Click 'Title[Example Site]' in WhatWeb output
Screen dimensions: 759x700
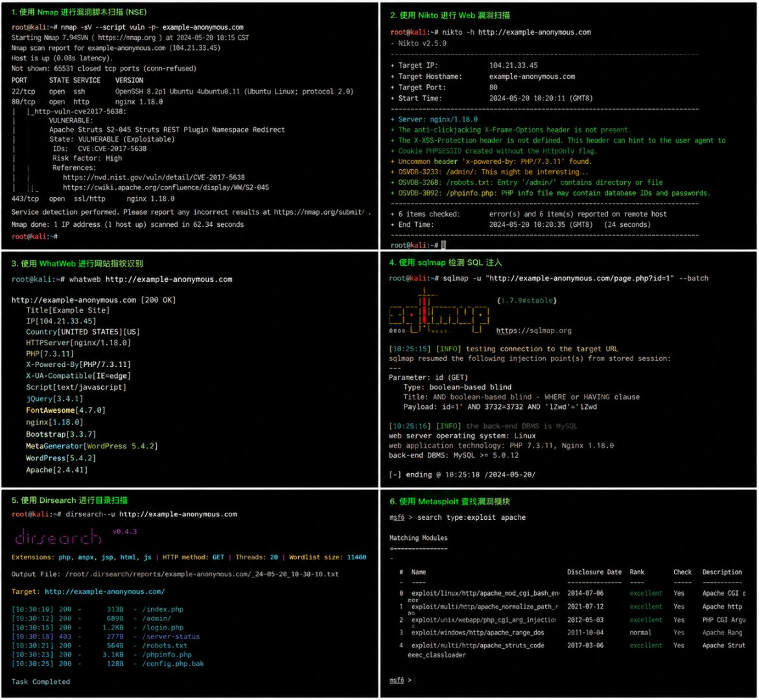[x=68, y=310]
